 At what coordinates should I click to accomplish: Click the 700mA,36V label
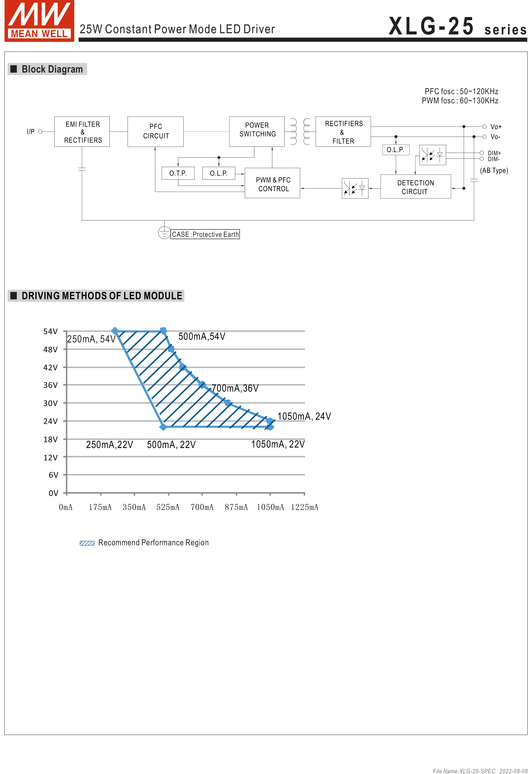pos(235,388)
